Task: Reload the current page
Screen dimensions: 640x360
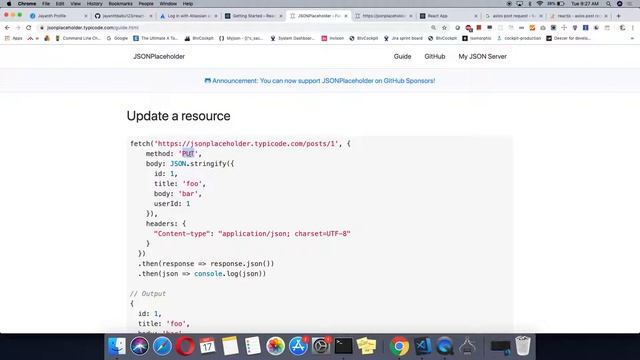Action: (29, 27)
